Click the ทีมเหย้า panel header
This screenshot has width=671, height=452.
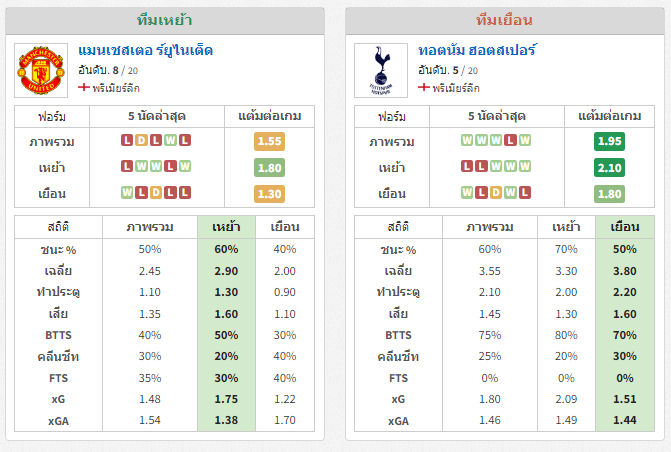(165, 21)
